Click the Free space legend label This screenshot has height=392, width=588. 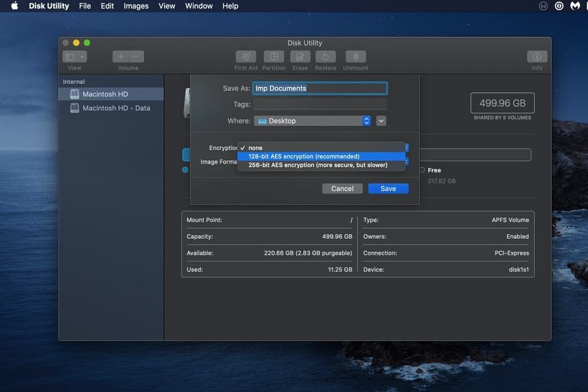click(x=434, y=170)
